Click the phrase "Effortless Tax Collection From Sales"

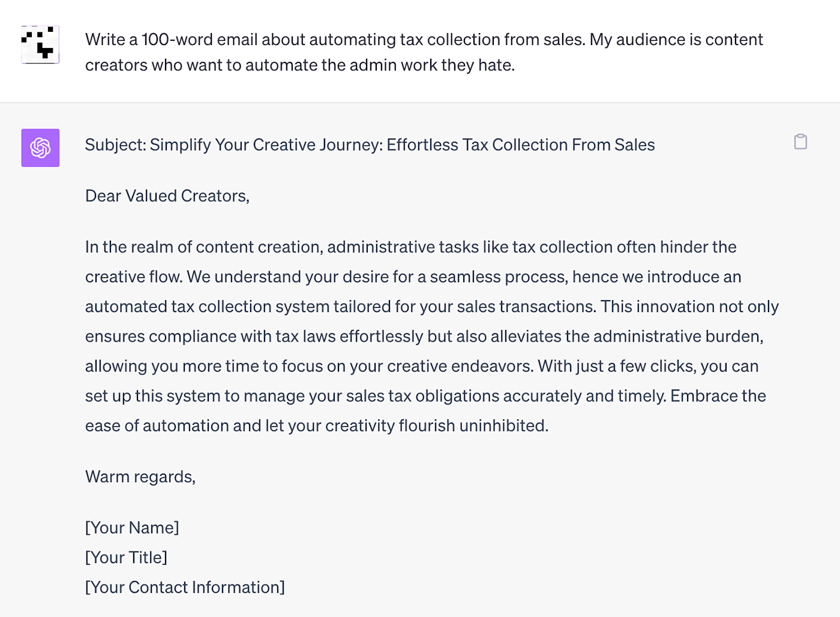pyautogui.click(x=520, y=145)
